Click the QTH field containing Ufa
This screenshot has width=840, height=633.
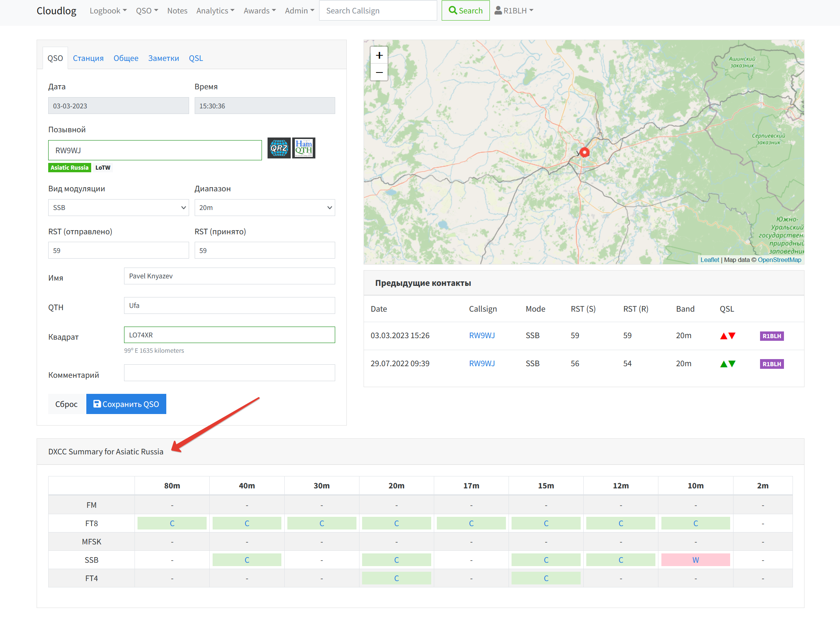coord(229,306)
